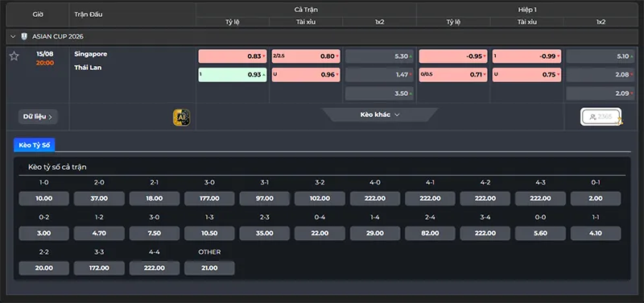Viewport: 644px width, 303px height.
Task: Bet correct score 1-4 at 29.00
Action: (x=375, y=234)
